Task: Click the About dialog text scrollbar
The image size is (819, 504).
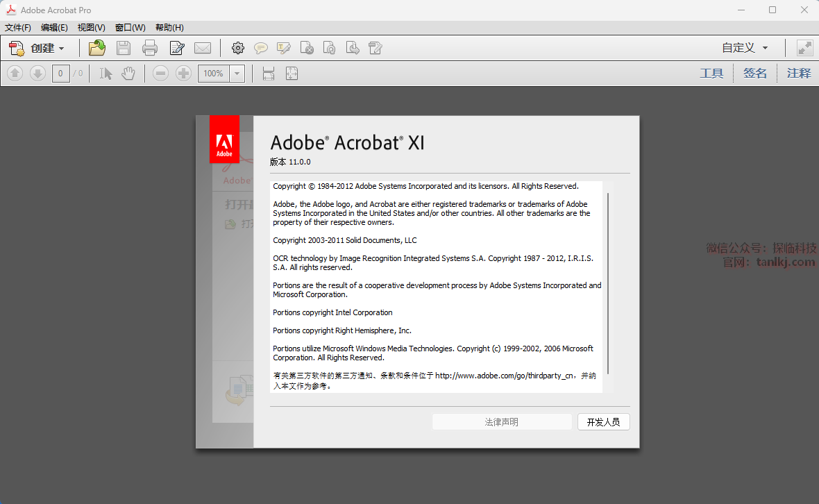Action: pos(608,283)
